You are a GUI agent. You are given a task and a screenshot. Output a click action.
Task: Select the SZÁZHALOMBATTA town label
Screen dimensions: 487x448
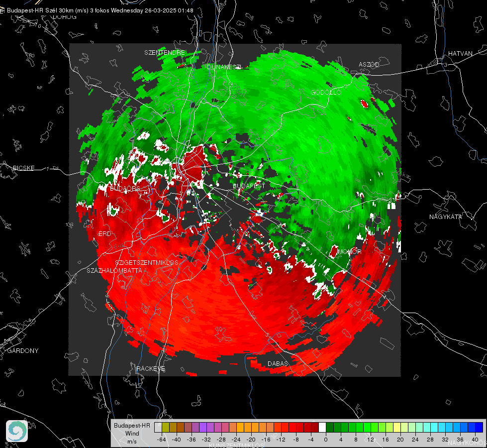point(114,270)
